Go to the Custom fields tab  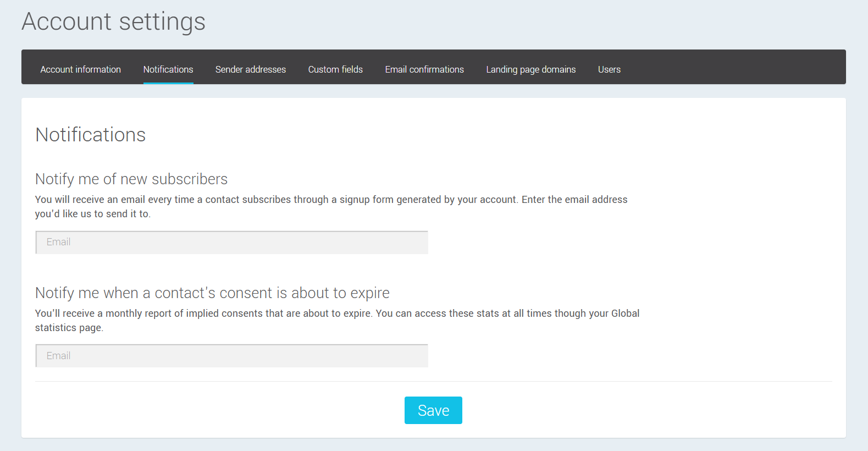[335, 69]
